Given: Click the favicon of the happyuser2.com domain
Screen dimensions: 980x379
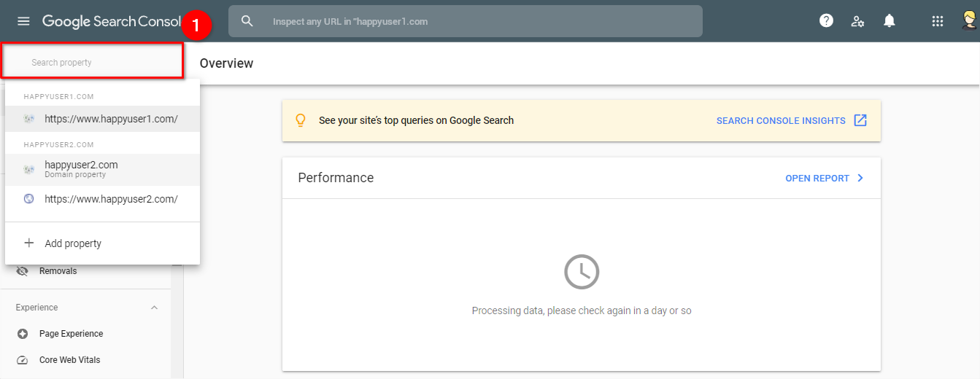Looking at the screenshot, I should point(29,169).
